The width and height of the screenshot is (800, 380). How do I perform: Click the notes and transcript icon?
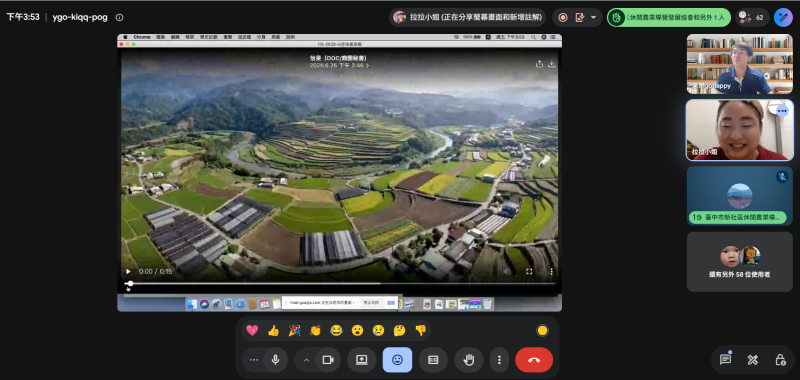(580, 17)
